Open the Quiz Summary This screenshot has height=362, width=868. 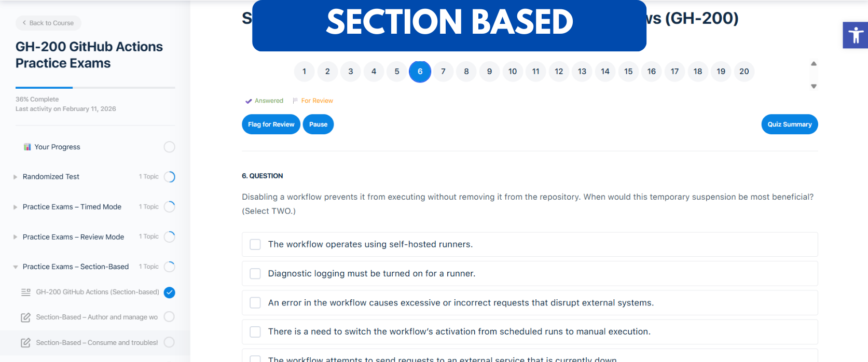(x=789, y=124)
